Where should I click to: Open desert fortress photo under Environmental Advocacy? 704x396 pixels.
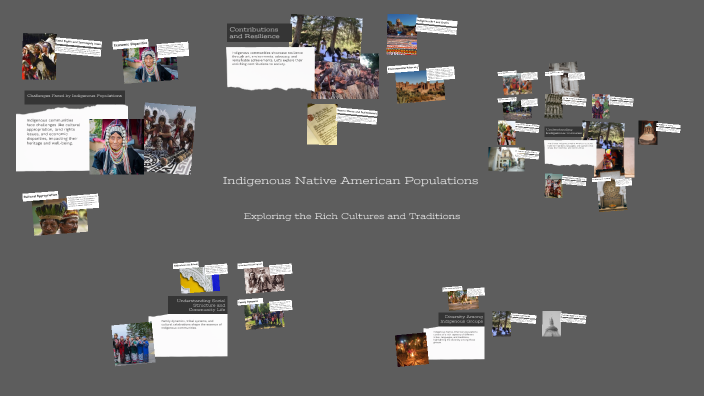point(420,87)
